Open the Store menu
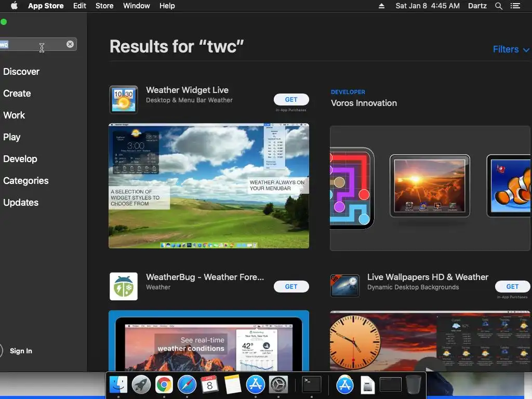The image size is (532, 399). tap(104, 6)
